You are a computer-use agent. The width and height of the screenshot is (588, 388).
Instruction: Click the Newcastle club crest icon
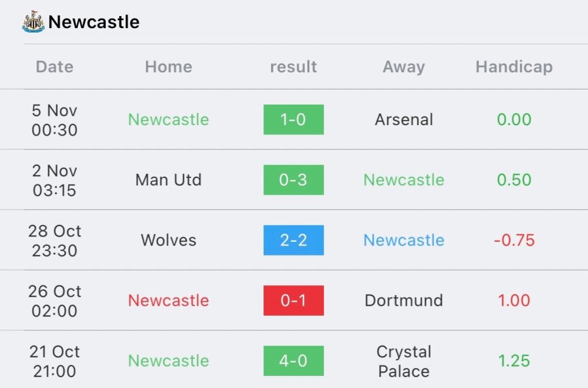point(33,22)
